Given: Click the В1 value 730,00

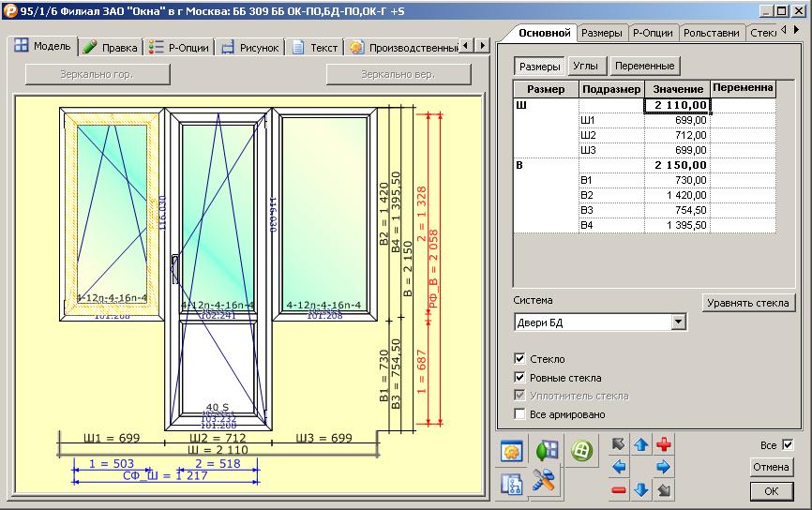Looking at the screenshot, I should [x=677, y=180].
